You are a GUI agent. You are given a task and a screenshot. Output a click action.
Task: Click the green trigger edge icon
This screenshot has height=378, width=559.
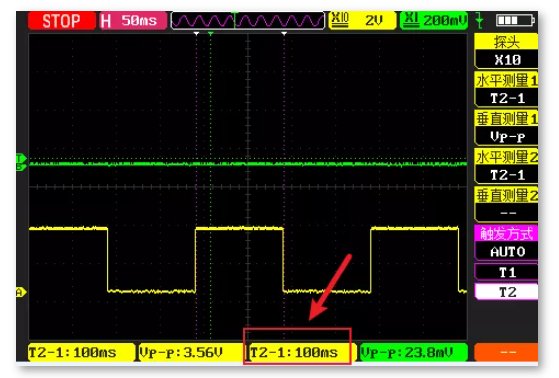coord(480,21)
